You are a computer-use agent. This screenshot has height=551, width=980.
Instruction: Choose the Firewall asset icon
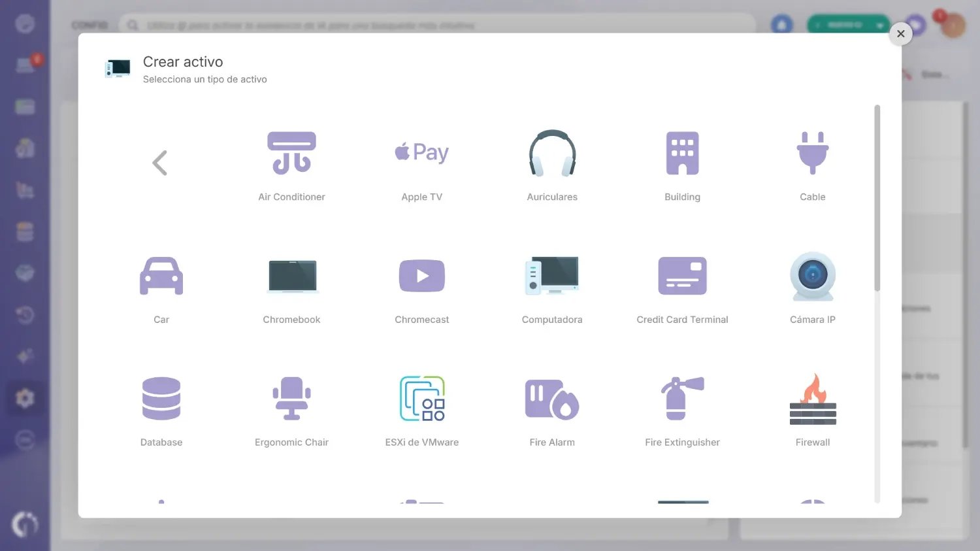[813, 399]
